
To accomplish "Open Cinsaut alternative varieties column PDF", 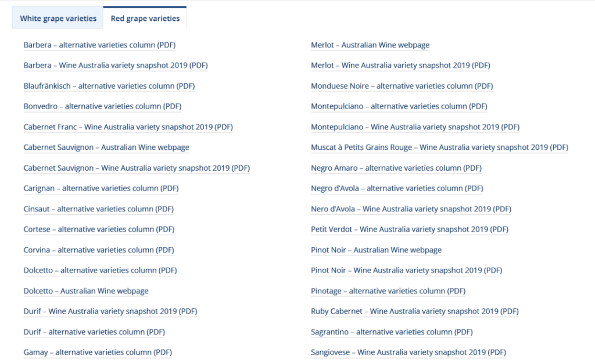I will (x=99, y=209).
